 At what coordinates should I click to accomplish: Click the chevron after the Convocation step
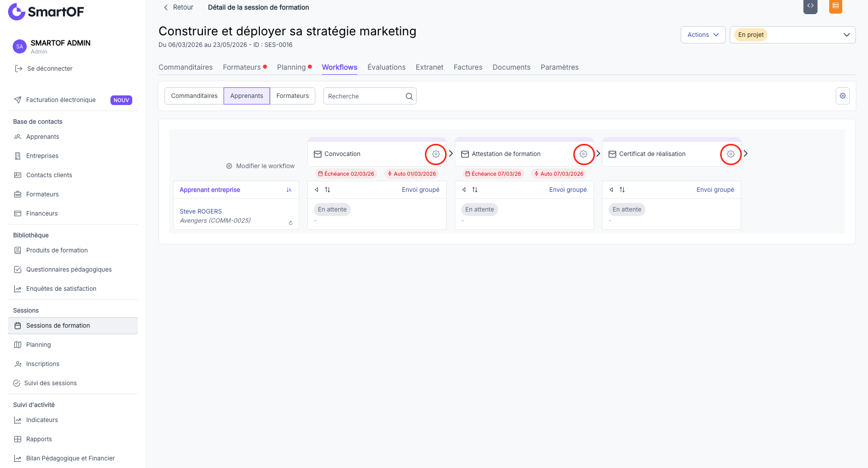click(x=451, y=153)
